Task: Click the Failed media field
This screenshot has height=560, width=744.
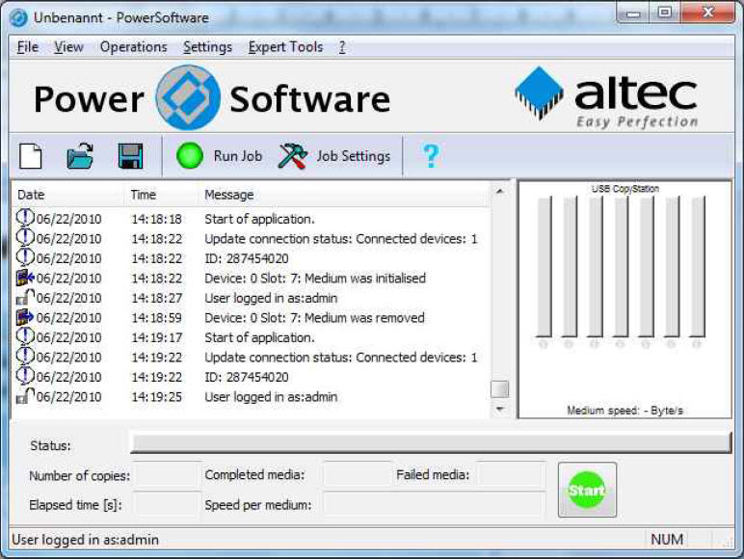Action: 512,474
